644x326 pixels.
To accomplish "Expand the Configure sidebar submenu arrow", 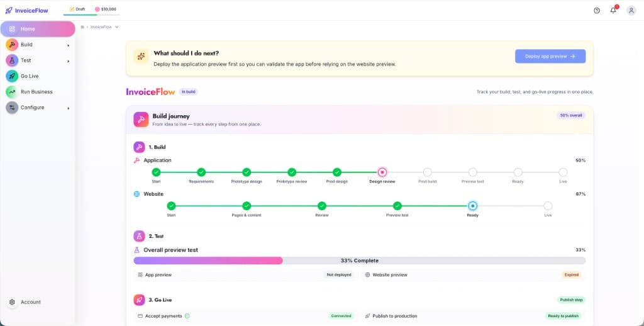I will tap(68, 108).
